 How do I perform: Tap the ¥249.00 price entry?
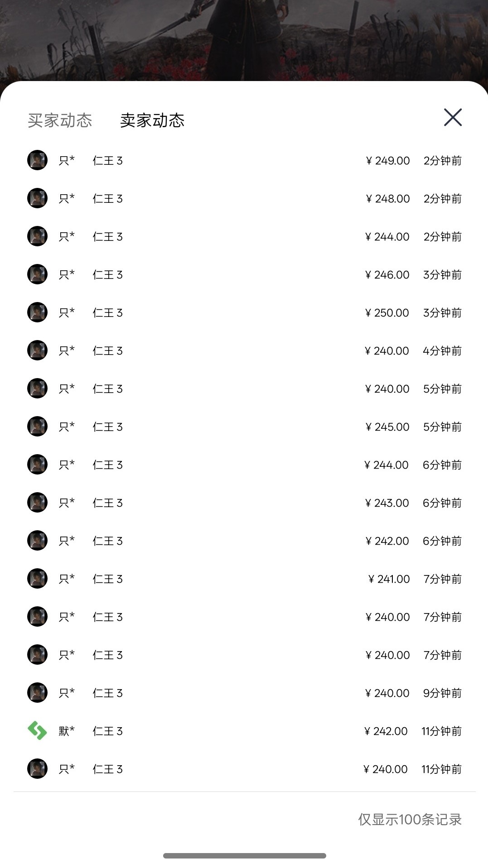pyautogui.click(x=388, y=161)
